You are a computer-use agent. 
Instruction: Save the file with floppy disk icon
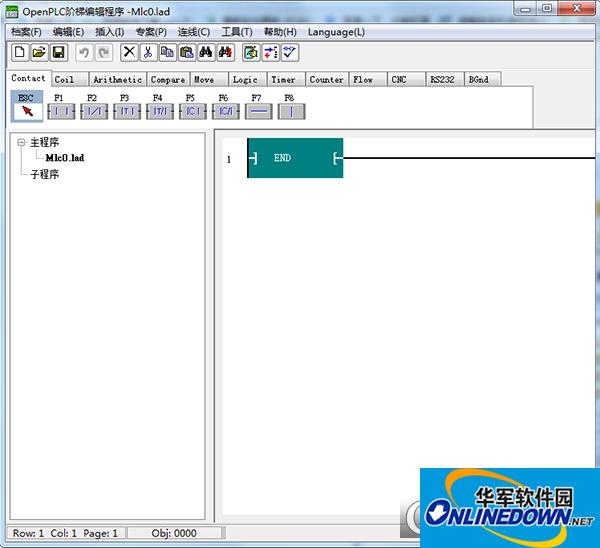59,52
